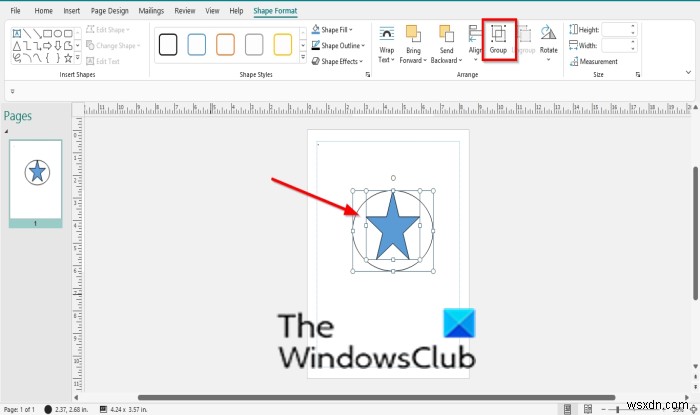Viewport: 700px width, 415px height.
Task: Collapse the ribbon with the chevron
Action: point(688,72)
